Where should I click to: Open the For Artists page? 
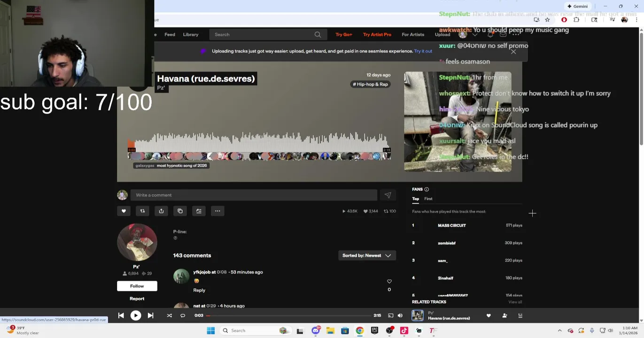point(413,34)
